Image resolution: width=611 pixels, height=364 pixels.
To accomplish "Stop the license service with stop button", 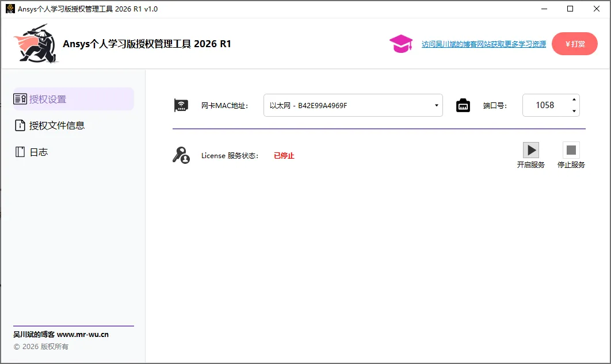I will pyautogui.click(x=571, y=150).
